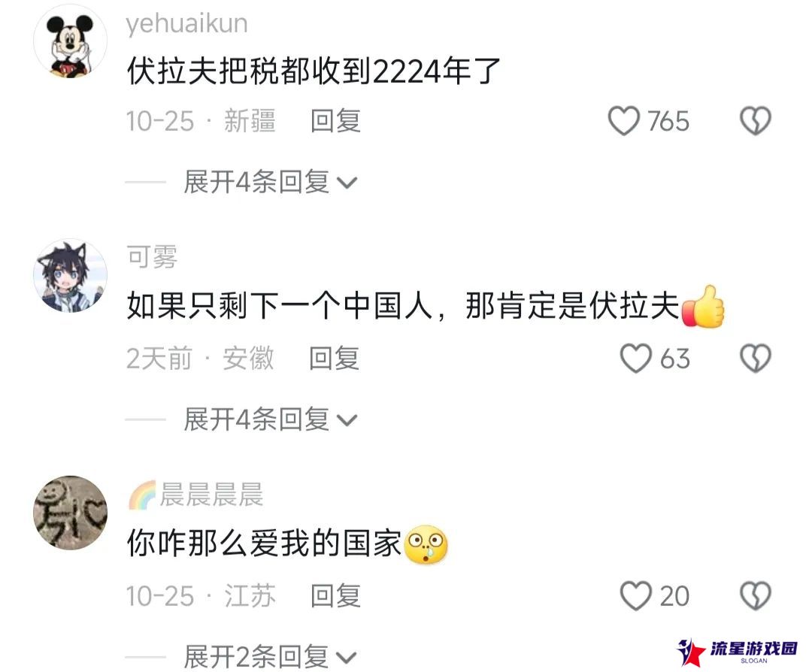Dislike 晨晨晨晨's comment using broken heart
Screen dimensions: 812x672
tap(755, 596)
